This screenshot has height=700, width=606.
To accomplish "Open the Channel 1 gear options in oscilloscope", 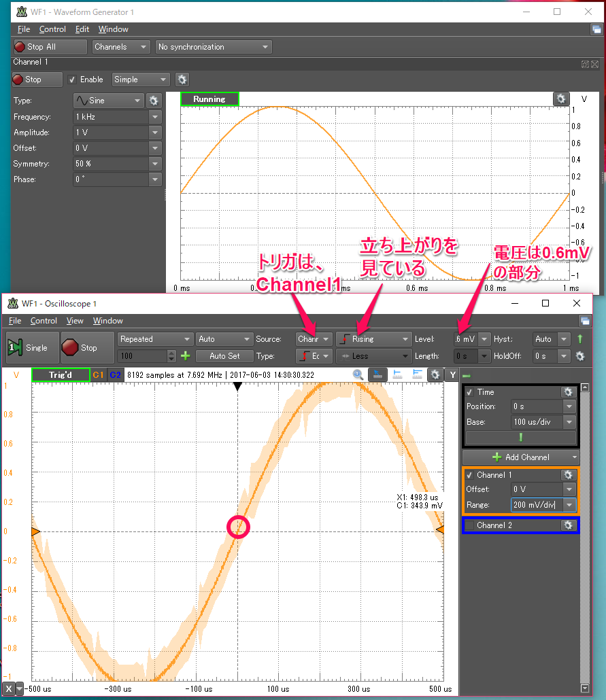I will (568, 475).
